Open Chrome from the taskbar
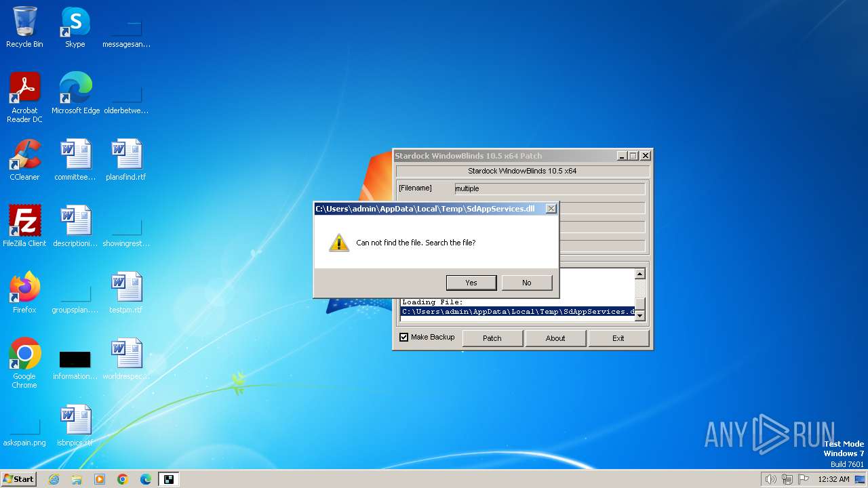The image size is (868, 488). pos(123,479)
